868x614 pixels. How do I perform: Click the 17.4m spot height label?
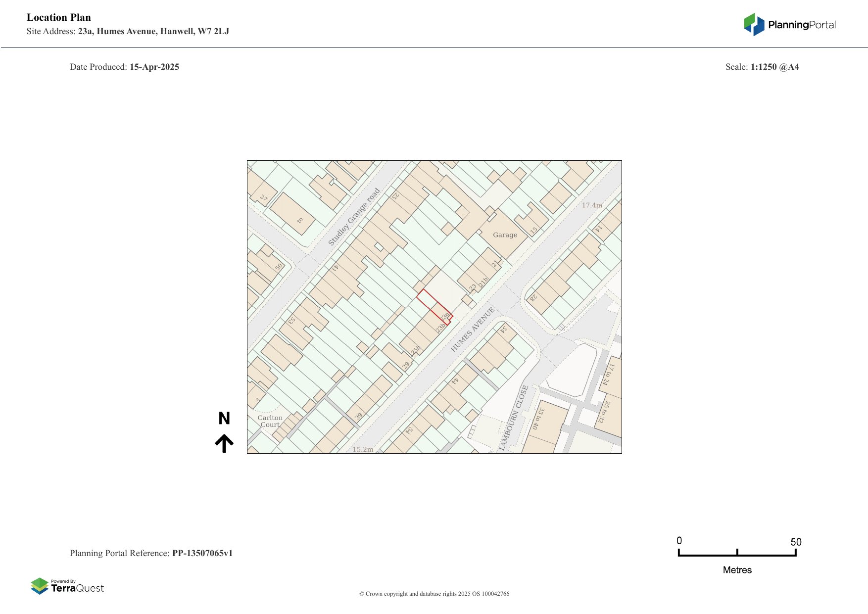(x=592, y=205)
